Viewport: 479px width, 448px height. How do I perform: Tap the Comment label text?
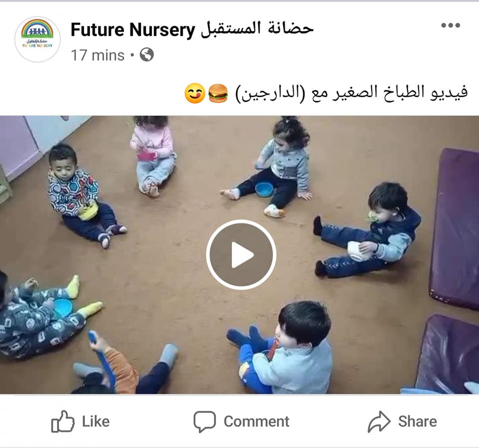click(256, 422)
